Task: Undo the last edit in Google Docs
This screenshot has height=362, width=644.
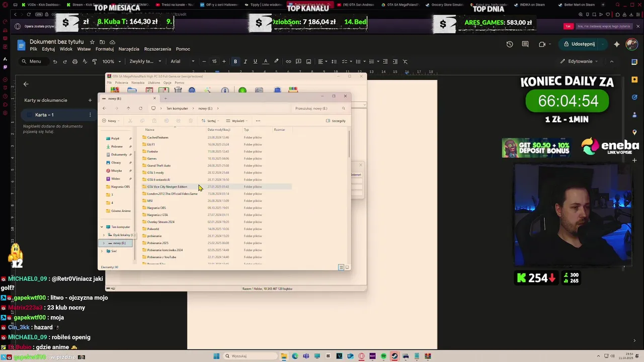Action: pyautogui.click(x=55, y=61)
